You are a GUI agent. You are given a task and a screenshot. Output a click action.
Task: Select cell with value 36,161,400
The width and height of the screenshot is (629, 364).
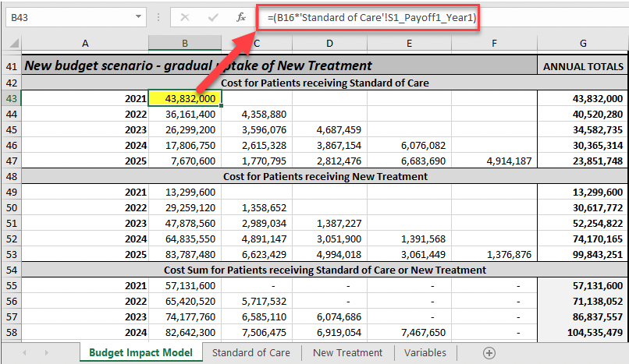pyautogui.click(x=185, y=114)
